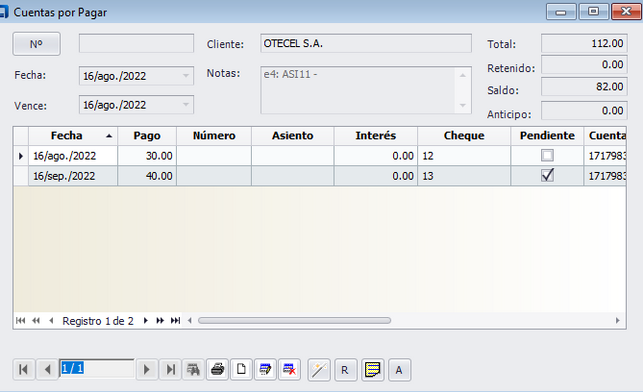Jump to first grid row in Registro navigator

pyautogui.click(x=21, y=321)
